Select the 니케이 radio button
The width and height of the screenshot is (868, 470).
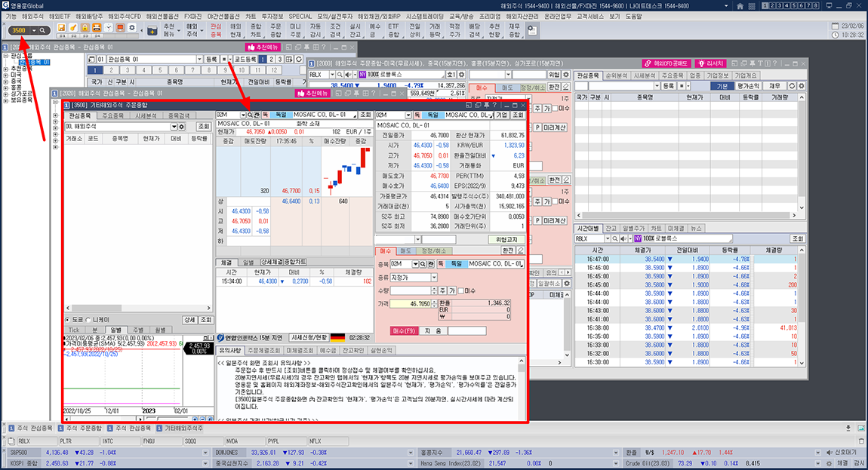tap(88, 320)
